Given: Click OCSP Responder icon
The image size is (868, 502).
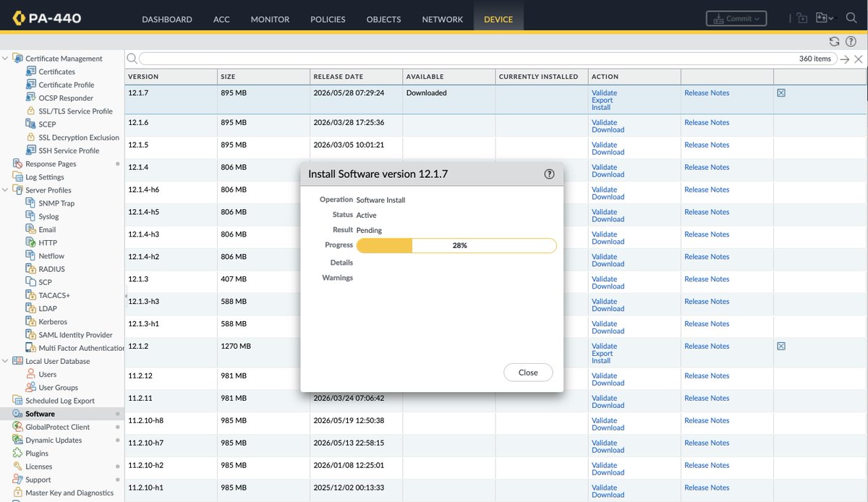Looking at the screenshot, I should click(x=31, y=98).
